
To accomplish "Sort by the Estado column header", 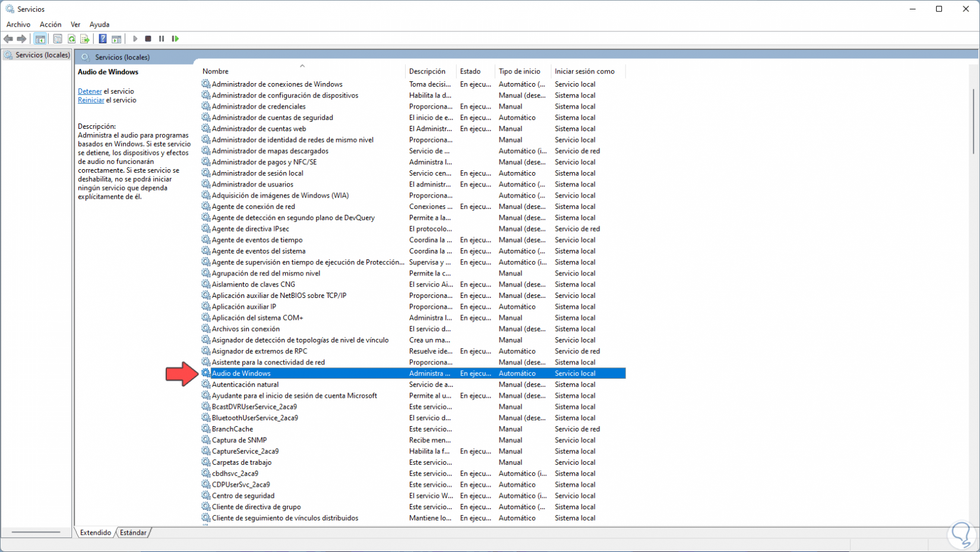I will point(476,71).
